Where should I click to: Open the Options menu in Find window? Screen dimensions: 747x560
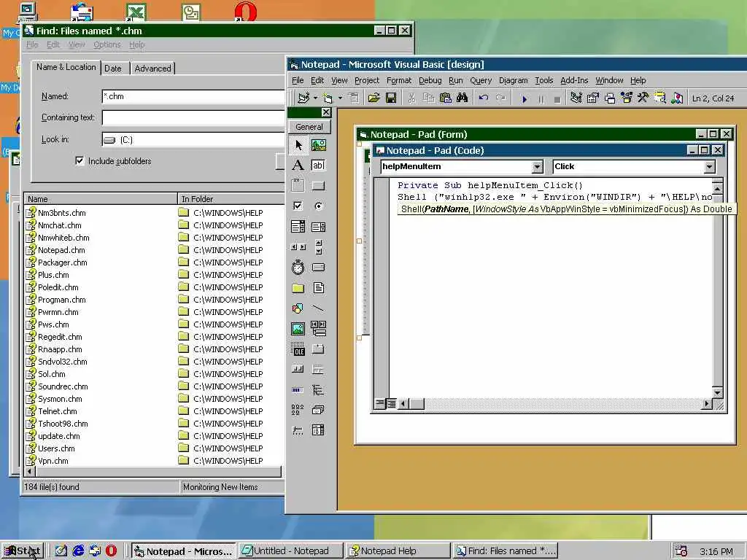(x=107, y=44)
